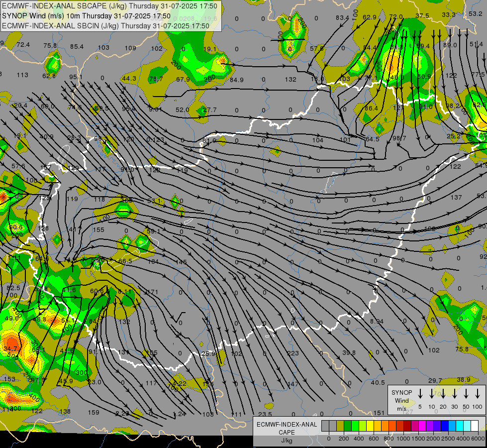Click the 1500 tick on CAPE legend
The image size is (487, 448).
[418, 439]
